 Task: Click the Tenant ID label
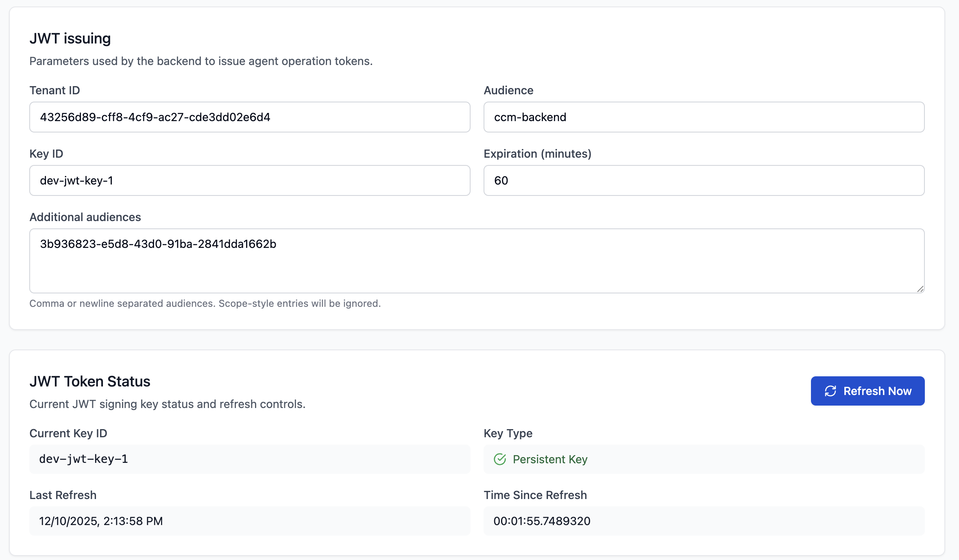click(54, 90)
